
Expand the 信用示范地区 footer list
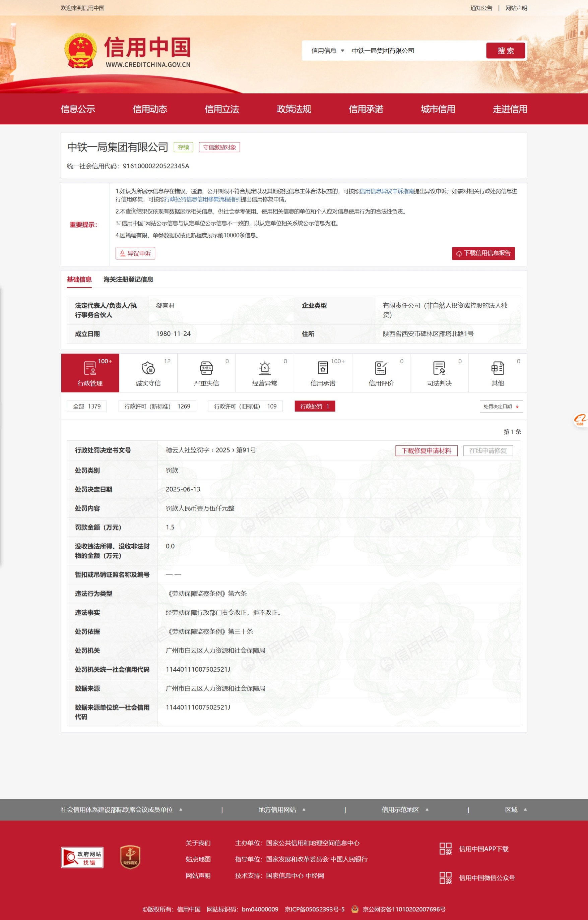[405, 810]
